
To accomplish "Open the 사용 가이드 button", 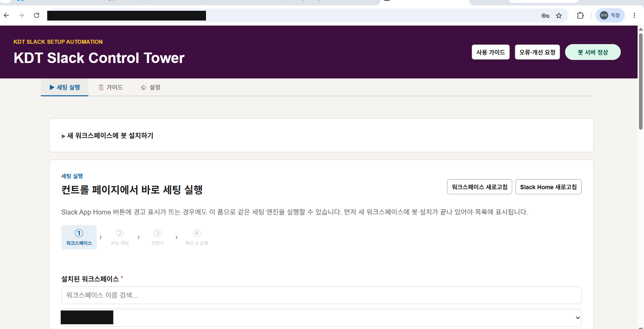I will pyautogui.click(x=491, y=52).
